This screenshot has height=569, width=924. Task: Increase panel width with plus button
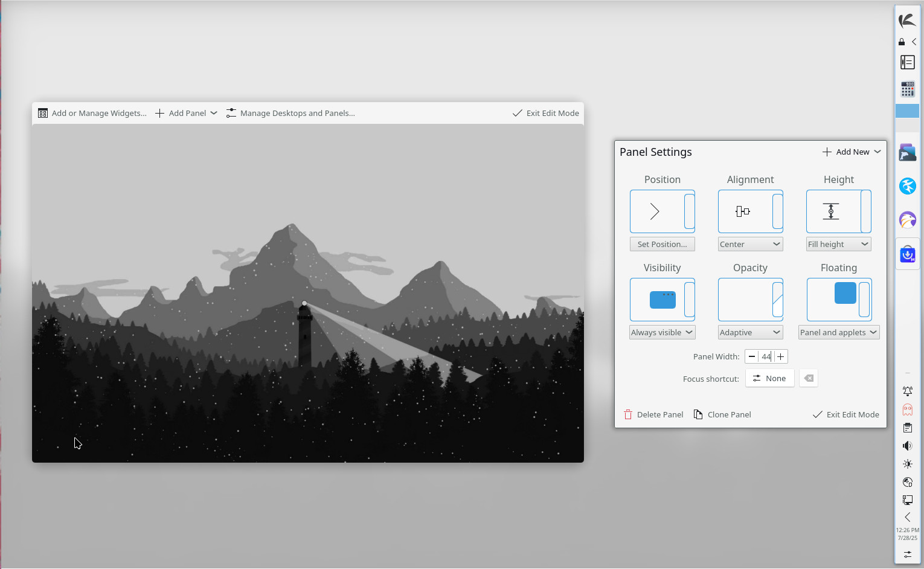[x=780, y=356]
